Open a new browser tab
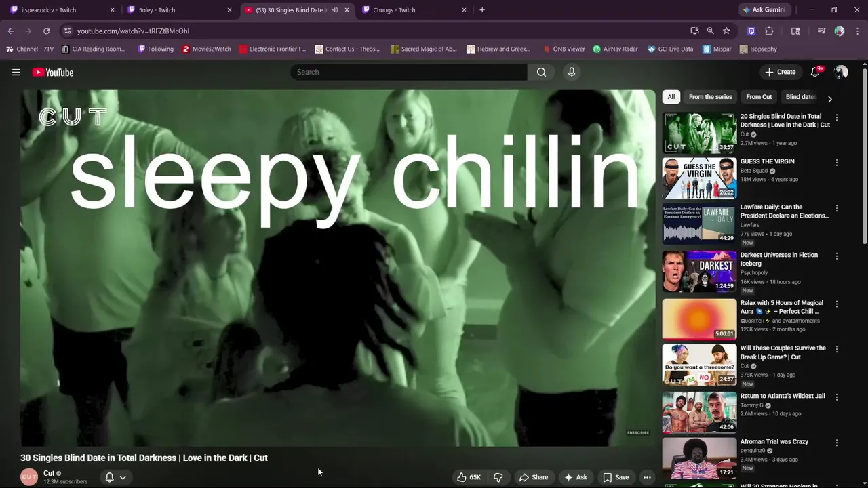Viewport: 868px width, 488px height. [482, 10]
